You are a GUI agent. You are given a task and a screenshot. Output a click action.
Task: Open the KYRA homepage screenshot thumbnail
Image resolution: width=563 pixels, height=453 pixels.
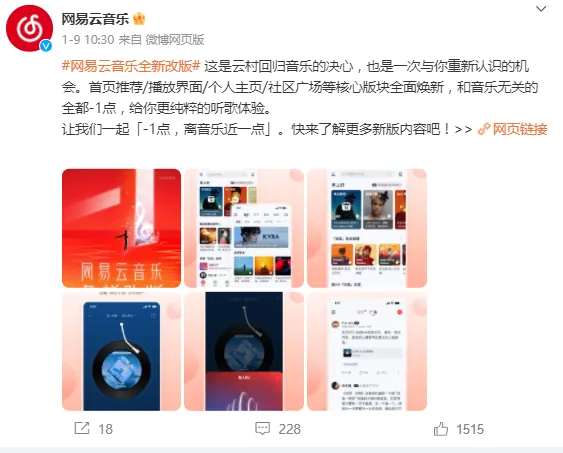244,228
